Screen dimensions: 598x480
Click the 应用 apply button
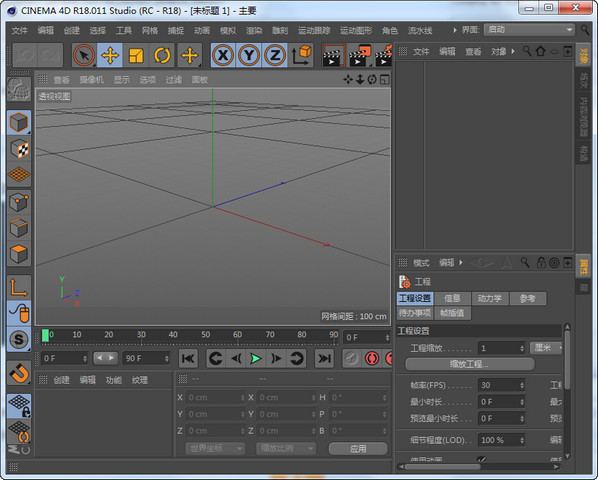(x=358, y=449)
